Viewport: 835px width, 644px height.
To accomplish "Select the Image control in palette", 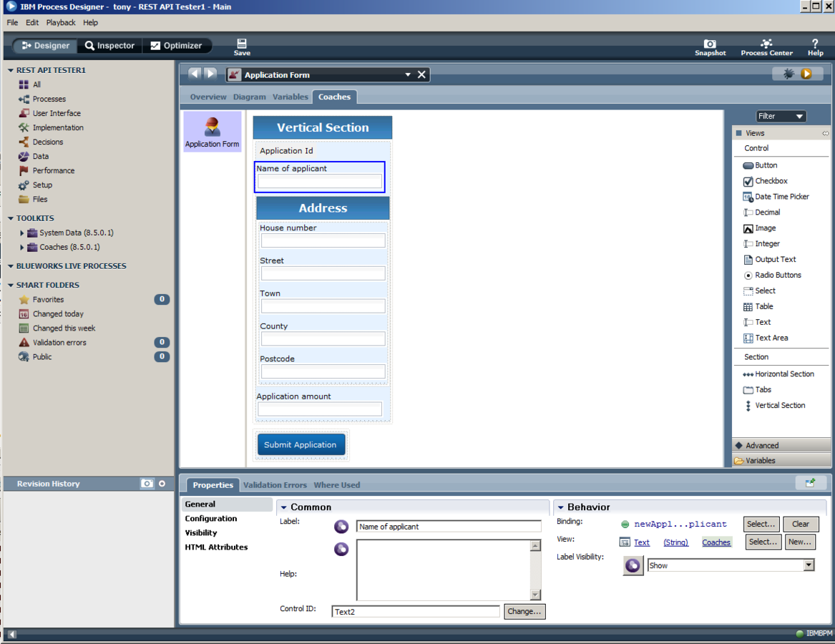I will coord(759,228).
